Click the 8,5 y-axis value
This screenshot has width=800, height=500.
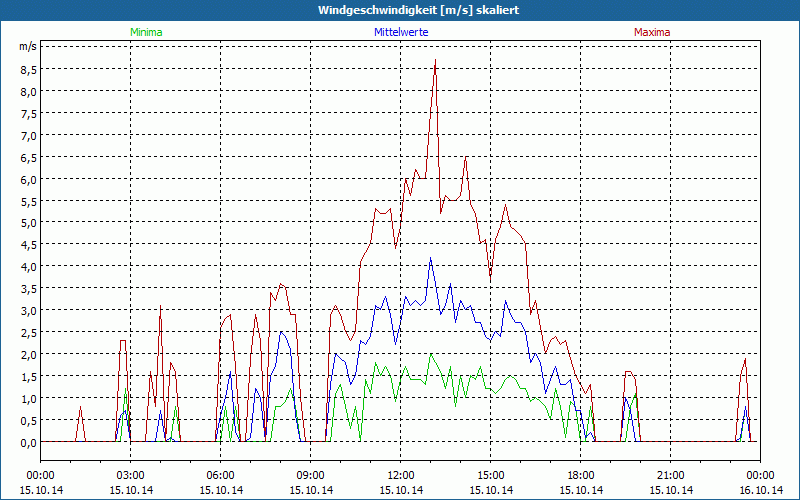click(29, 70)
